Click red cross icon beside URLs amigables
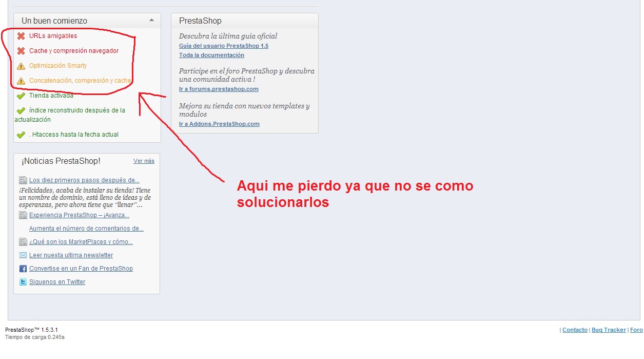 pyautogui.click(x=21, y=36)
